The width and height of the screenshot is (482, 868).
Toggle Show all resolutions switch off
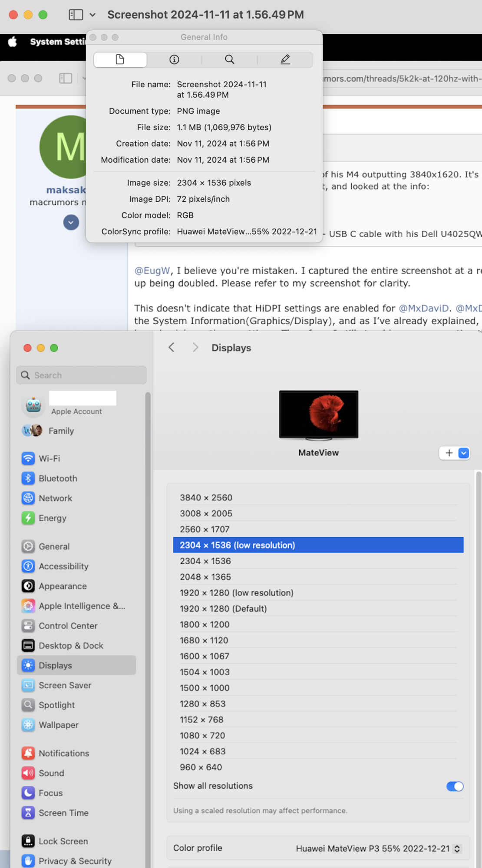(455, 787)
